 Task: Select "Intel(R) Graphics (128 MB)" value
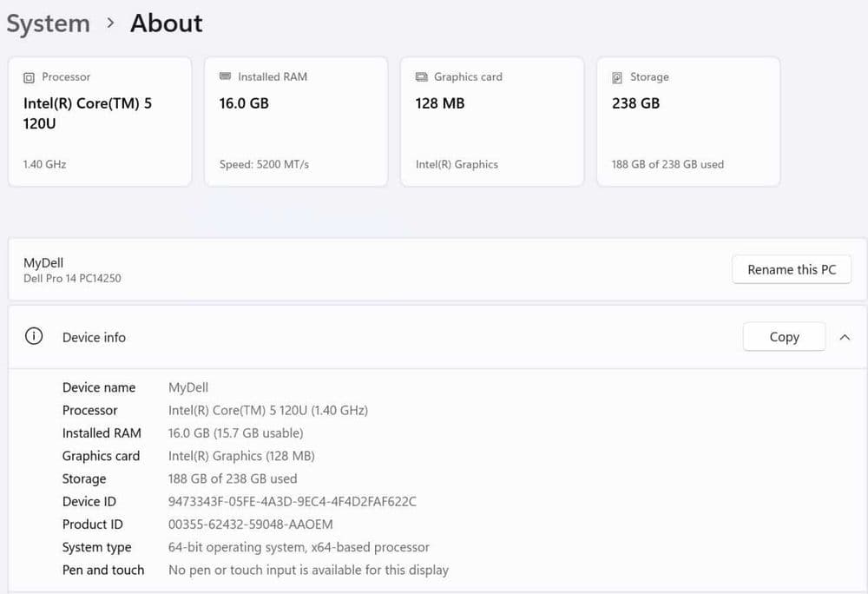point(241,456)
